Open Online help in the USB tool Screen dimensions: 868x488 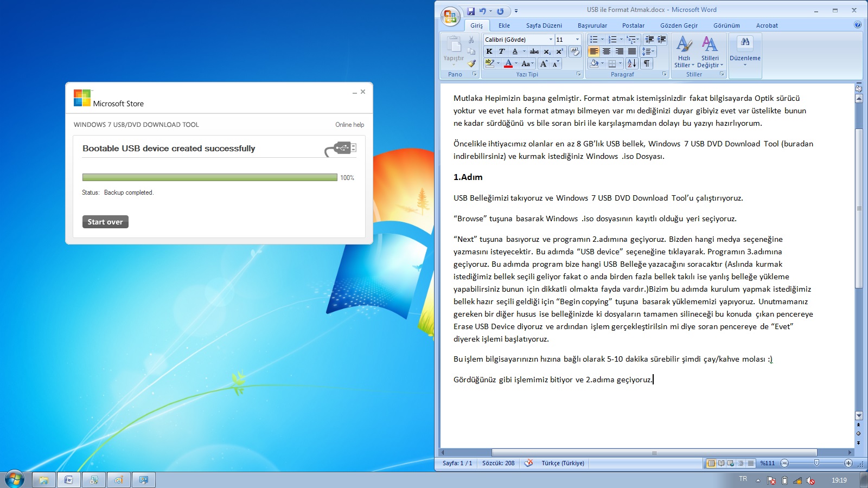349,125
